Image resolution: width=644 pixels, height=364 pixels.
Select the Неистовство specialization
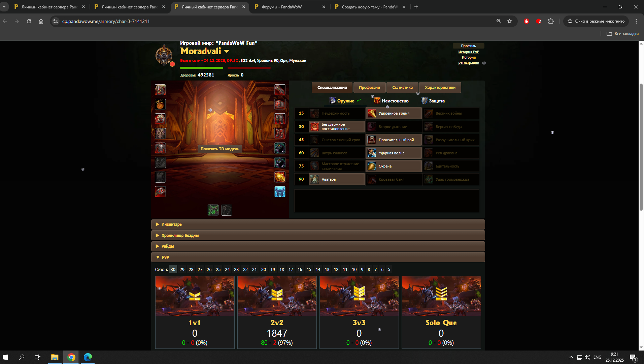[x=391, y=101]
